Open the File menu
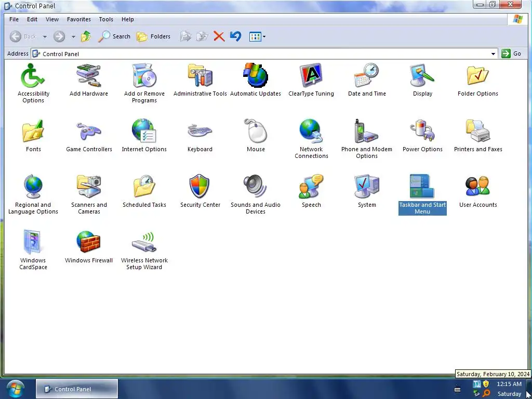Screen dimensions: 532x399 14,19
